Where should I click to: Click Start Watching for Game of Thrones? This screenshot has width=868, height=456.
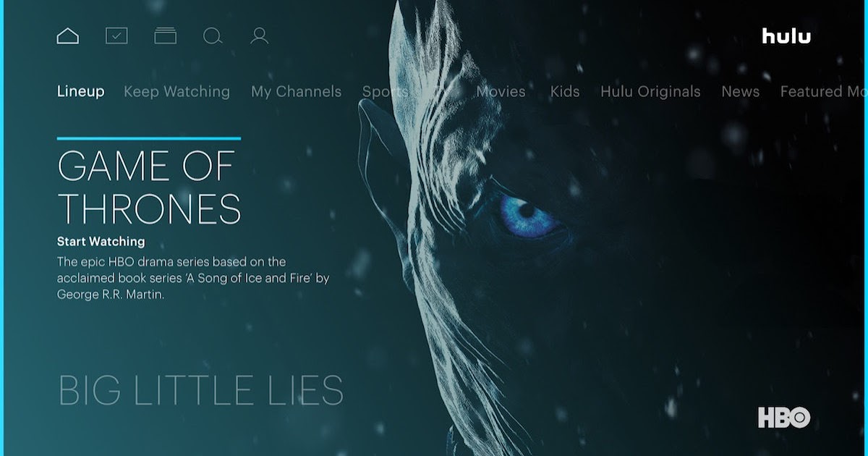tap(101, 242)
